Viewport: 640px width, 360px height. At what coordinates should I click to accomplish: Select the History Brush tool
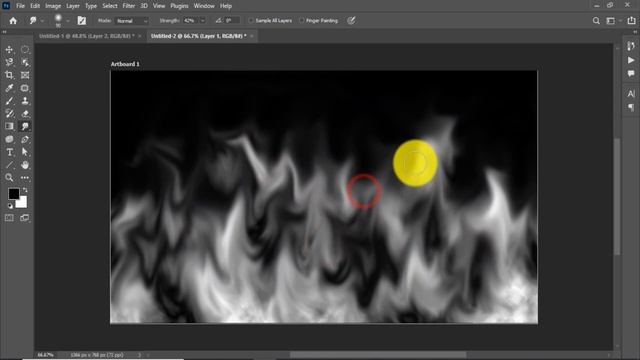tap(9, 113)
